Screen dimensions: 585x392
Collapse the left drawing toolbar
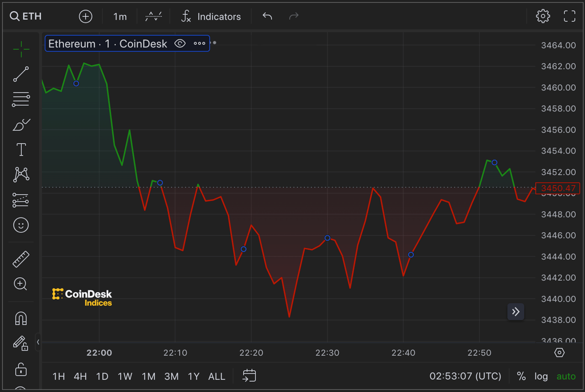38,341
